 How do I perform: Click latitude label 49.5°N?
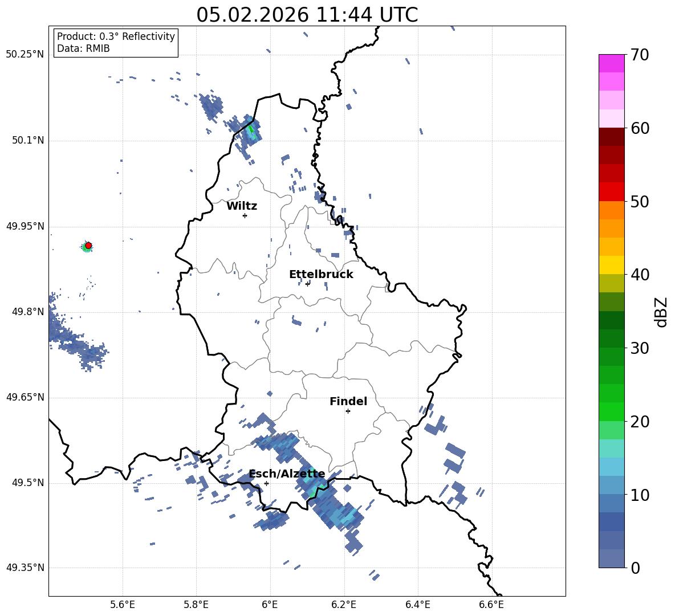click(28, 483)
